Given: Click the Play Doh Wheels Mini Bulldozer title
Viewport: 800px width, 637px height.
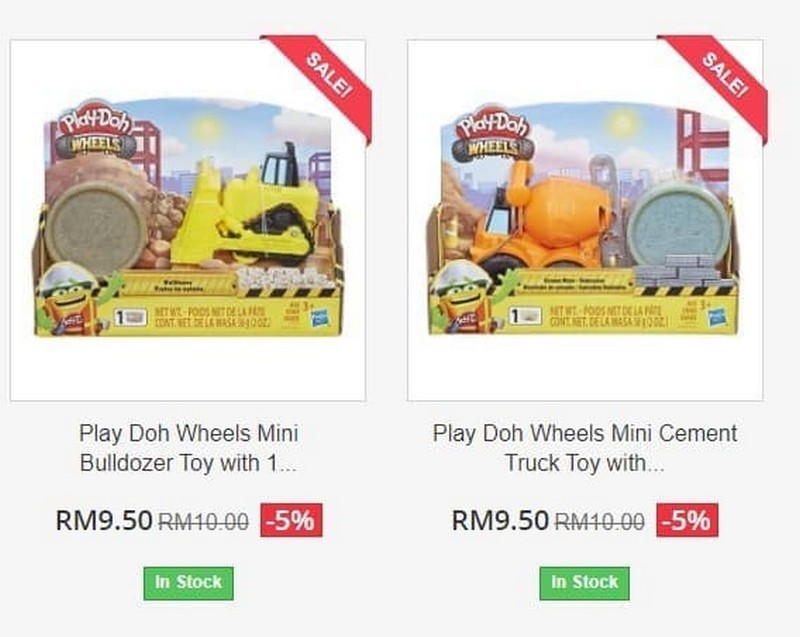Looking at the screenshot, I should click(x=188, y=448).
